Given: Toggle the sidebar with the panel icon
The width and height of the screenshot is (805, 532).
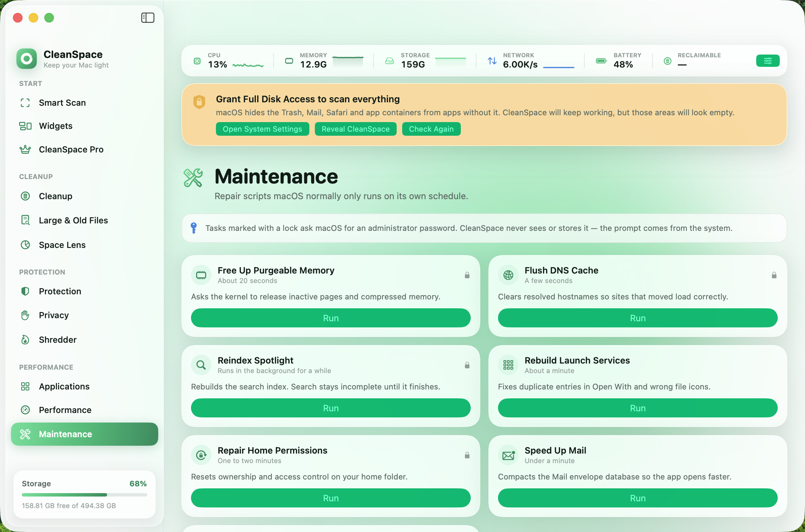Looking at the screenshot, I should coord(148,18).
